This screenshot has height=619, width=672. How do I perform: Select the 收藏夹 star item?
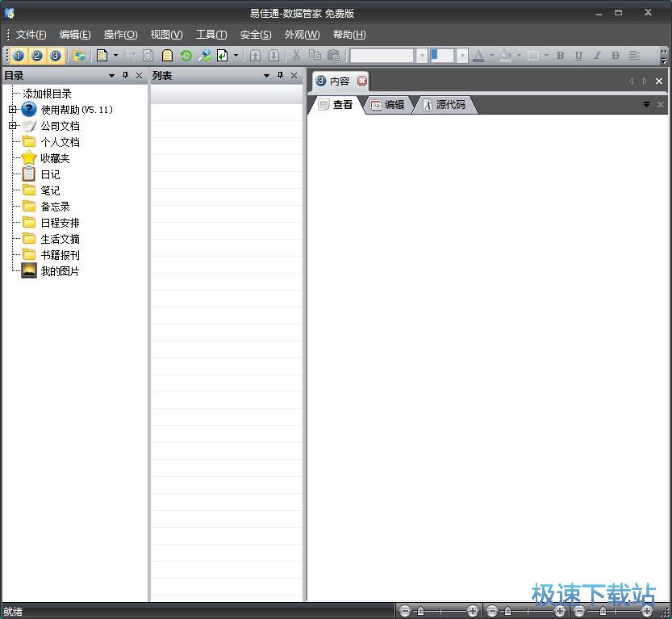tap(55, 158)
